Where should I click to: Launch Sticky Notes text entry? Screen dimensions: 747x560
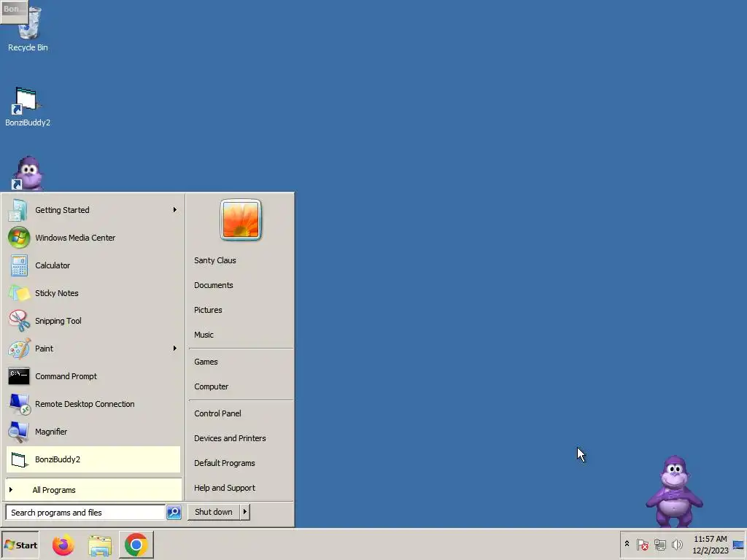click(57, 293)
